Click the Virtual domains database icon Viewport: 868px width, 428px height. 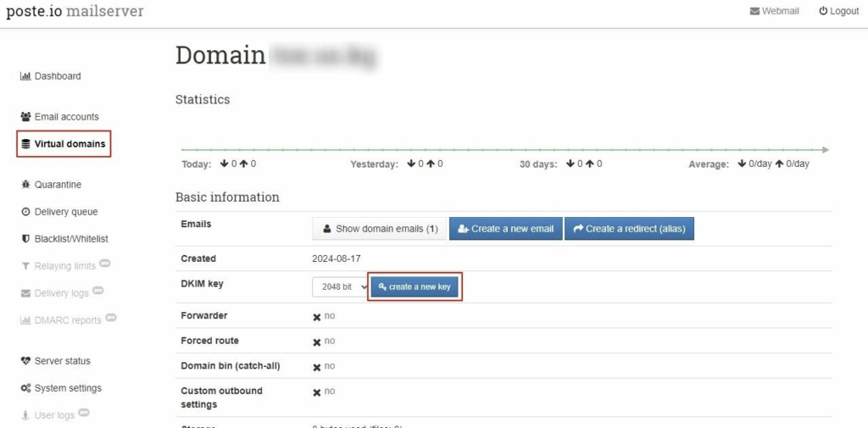tap(25, 144)
